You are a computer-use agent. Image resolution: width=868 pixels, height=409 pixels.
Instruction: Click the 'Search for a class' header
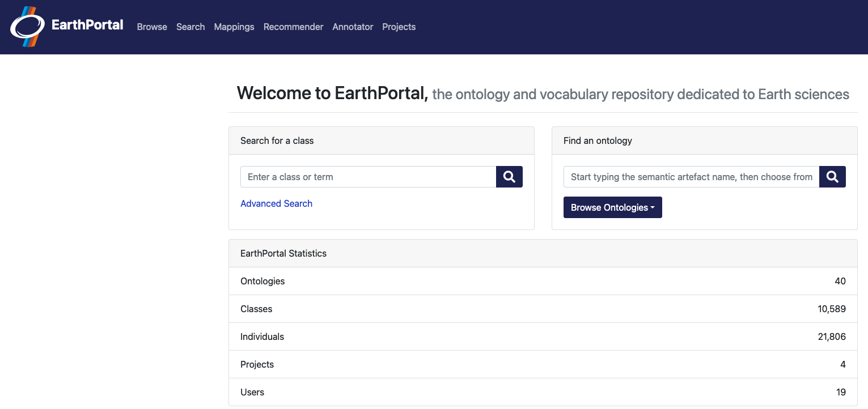coord(382,140)
